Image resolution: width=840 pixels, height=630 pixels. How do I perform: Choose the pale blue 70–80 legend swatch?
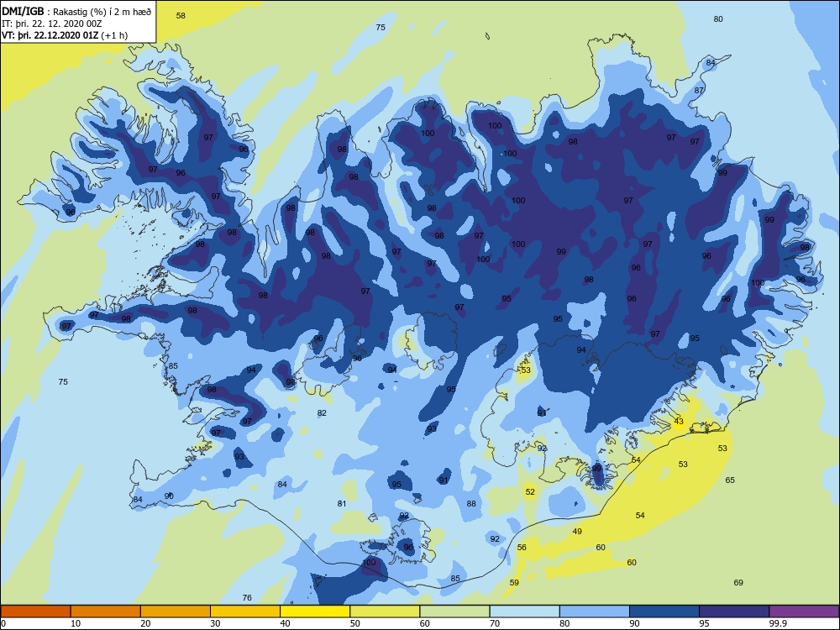point(524,612)
